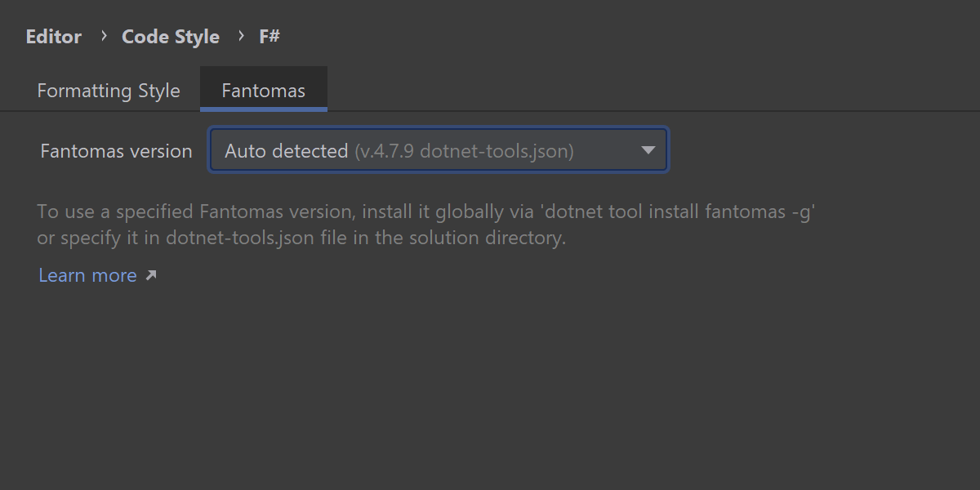Click the dotnet-tools.json description line

click(301, 238)
